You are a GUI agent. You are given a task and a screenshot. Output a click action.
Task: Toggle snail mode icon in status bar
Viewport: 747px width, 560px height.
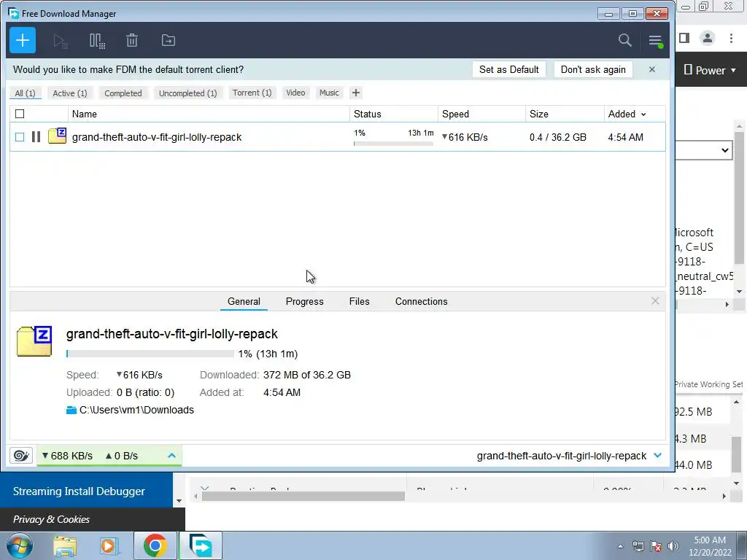click(21, 456)
